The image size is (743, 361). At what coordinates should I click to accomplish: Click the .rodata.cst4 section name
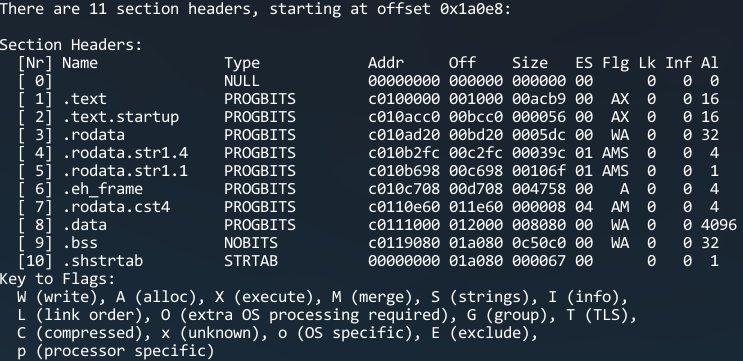[116, 207]
